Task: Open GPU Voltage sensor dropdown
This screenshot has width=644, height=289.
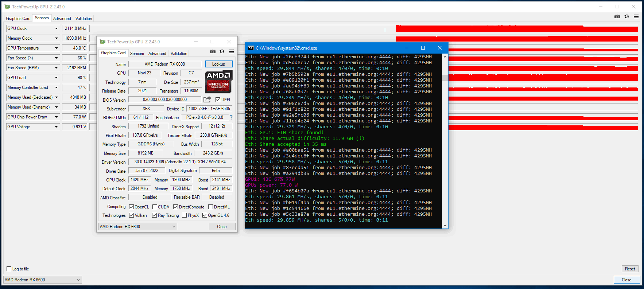Action: click(x=56, y=127)
